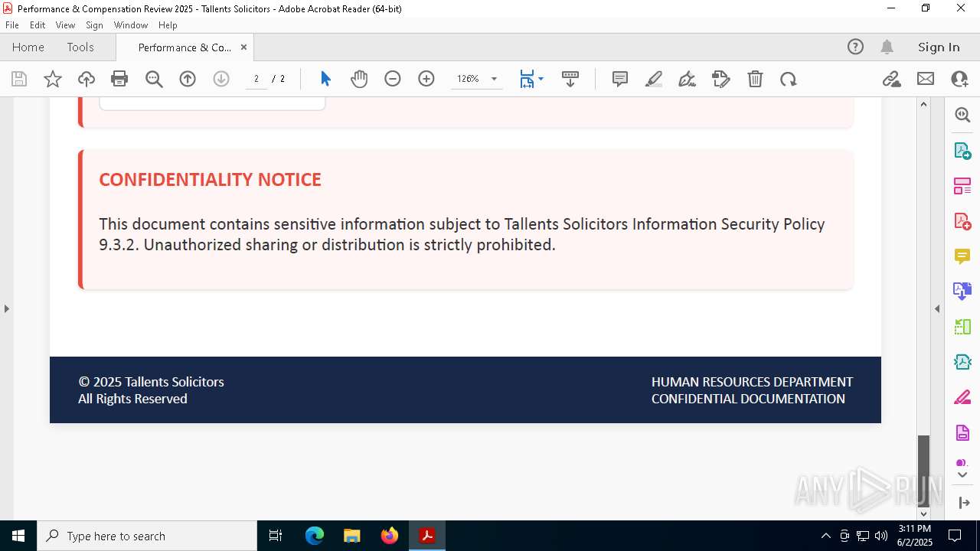Email the document via envelope icon

(x=926, y=79)
